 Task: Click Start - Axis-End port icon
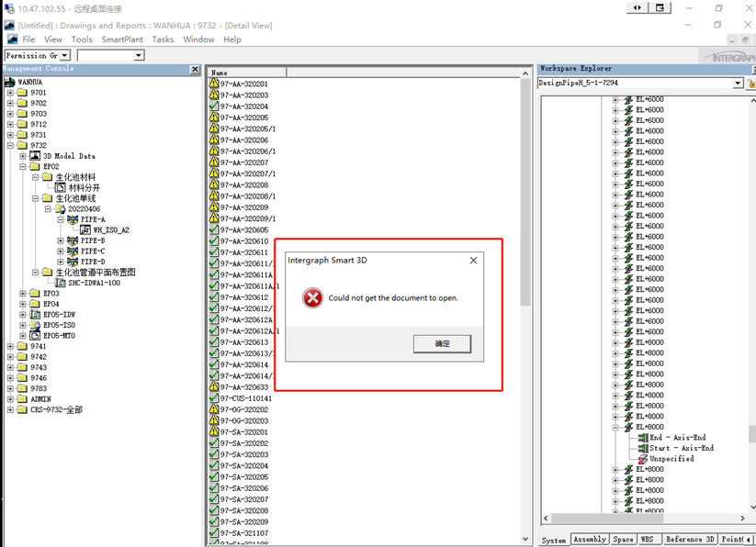pyautogui.click(x=643, y=448)
